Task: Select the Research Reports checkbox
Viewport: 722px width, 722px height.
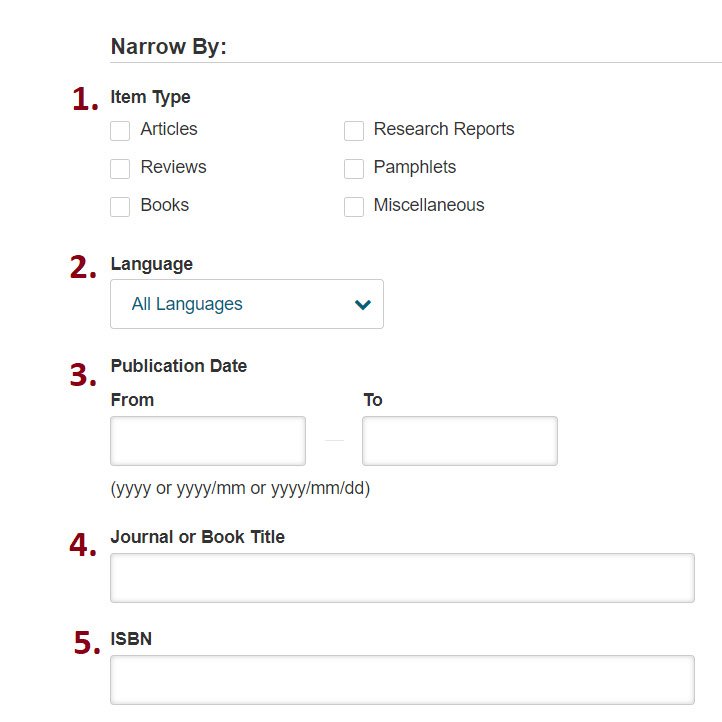Action: point(354,130)
